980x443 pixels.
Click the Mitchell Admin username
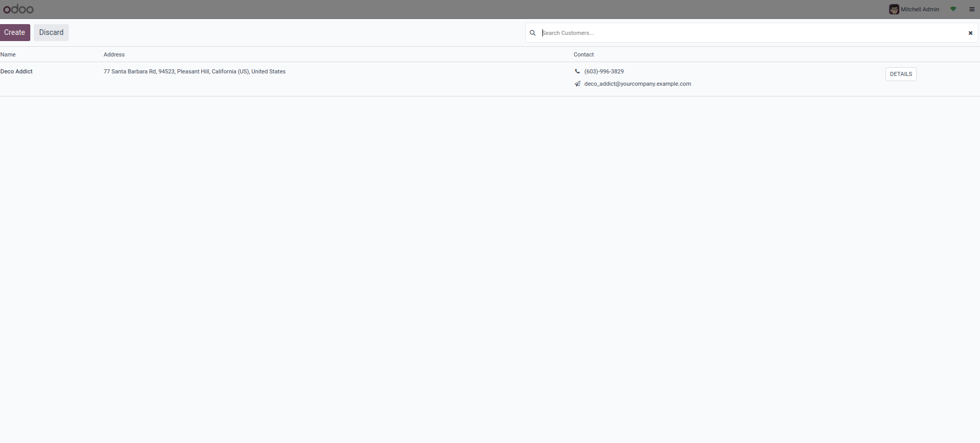[x=920, y=9]
